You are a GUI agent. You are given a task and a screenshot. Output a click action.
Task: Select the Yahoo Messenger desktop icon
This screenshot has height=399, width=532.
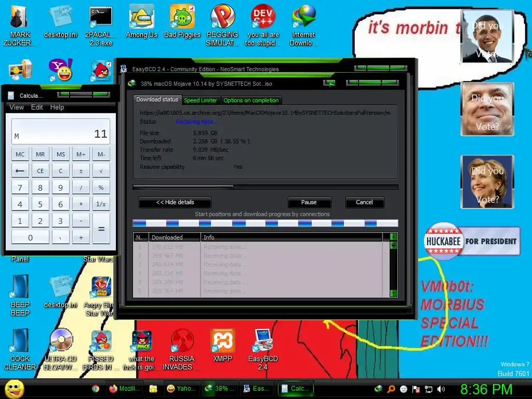(x=60, y=70)
